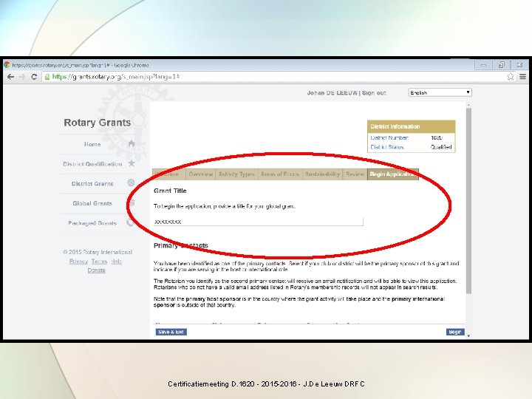Switch to the Activity Types tab
Viewport: 532px width, 399px height.
tap(236, 174)
